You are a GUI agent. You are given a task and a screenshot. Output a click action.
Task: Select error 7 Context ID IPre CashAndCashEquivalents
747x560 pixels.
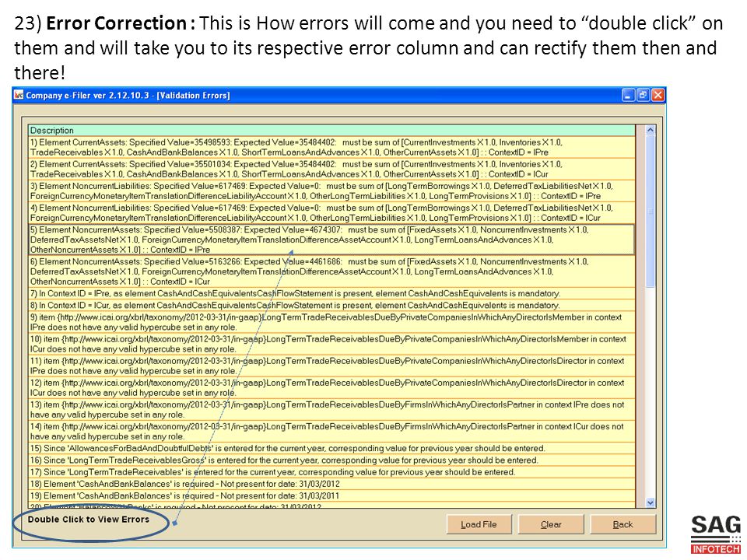click(331, 293)
